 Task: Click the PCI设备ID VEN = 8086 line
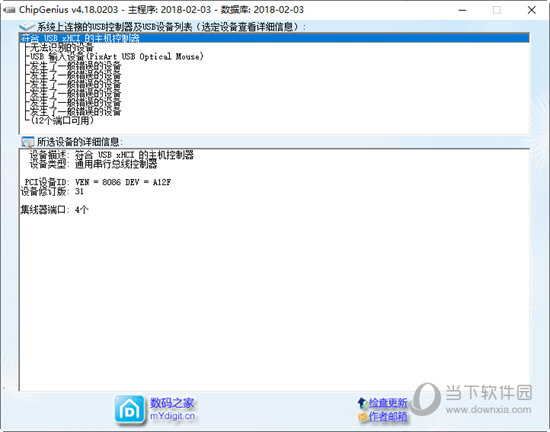98,182
